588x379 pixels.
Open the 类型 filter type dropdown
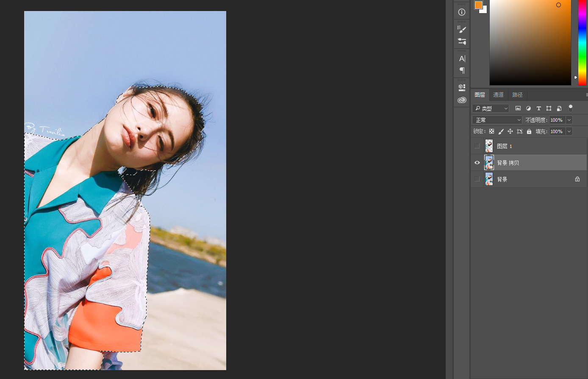[491, 109]
